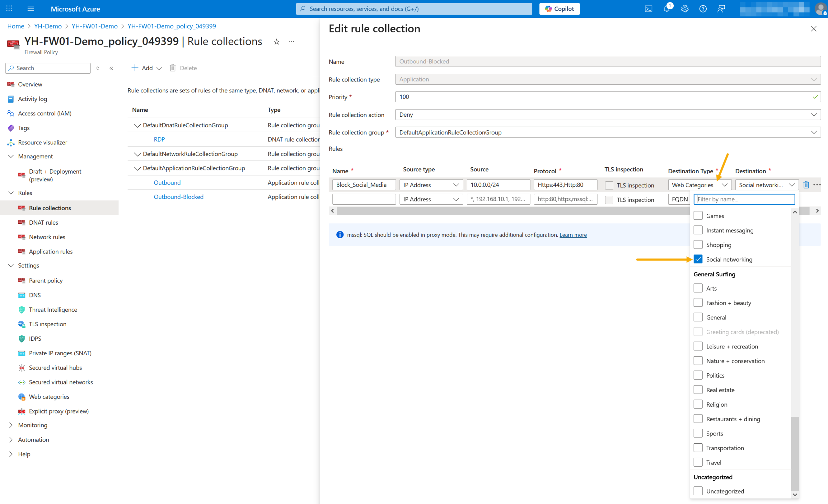Open Parent policy in the sidebar
Viewport: 828px width, 504px height.
tap(46, 280)
